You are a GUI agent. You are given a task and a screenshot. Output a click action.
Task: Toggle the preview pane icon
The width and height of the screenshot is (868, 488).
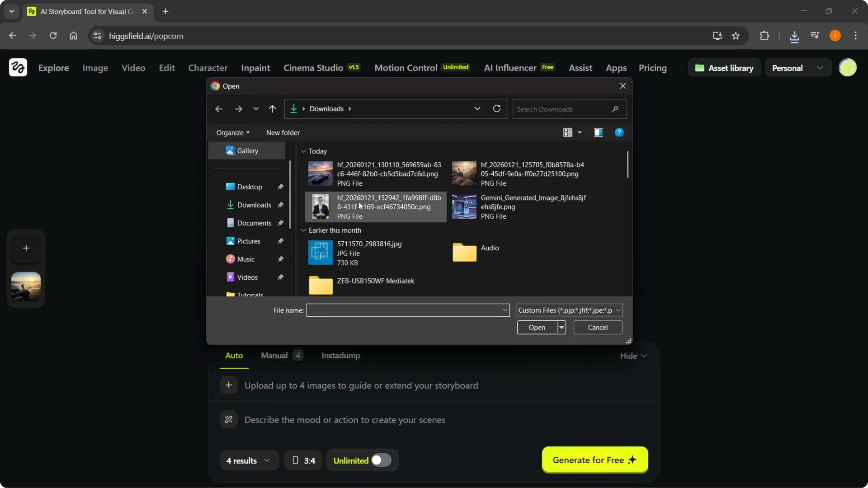pyautogui.click(x=598, y=132)
